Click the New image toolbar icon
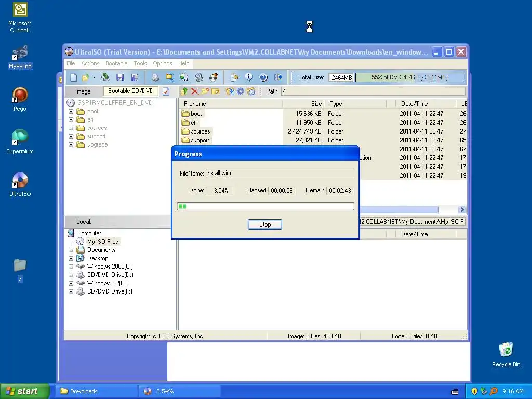Screen dimensions: 532x399 [74, 77]
